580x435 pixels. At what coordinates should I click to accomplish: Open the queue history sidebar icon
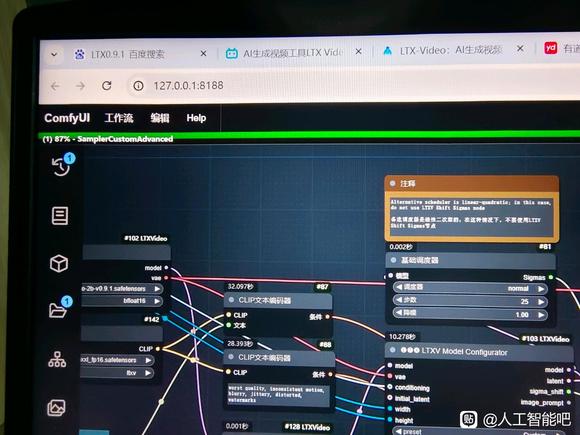tap(61, 165)
